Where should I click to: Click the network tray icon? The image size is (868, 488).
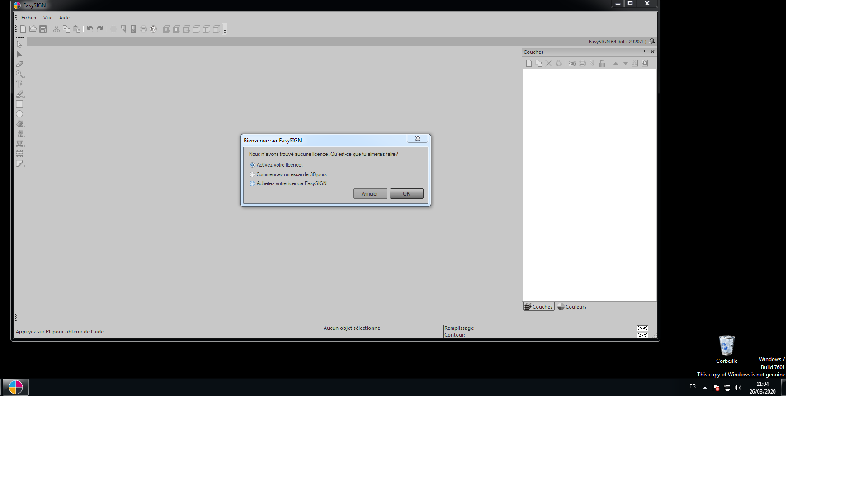pos(727,388)
